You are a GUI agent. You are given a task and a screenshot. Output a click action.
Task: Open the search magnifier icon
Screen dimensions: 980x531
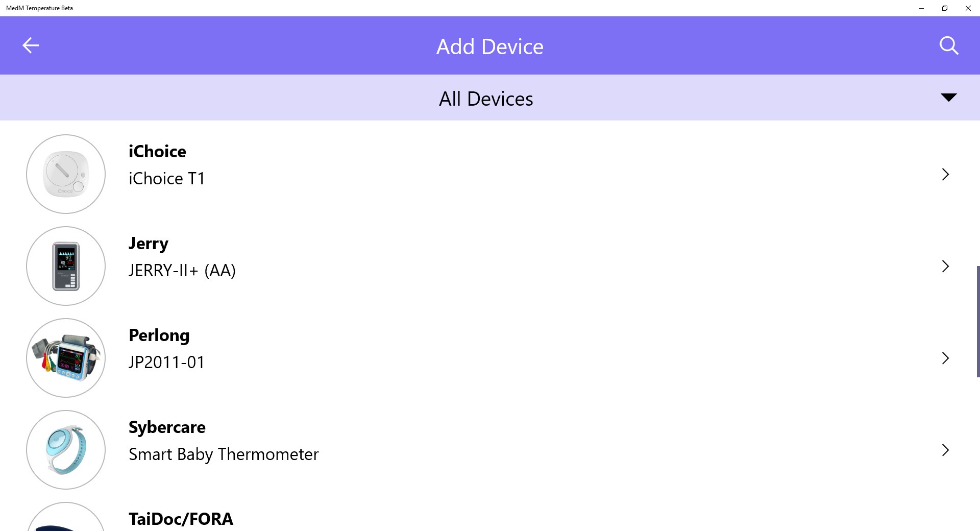click(x=949, y=45)
